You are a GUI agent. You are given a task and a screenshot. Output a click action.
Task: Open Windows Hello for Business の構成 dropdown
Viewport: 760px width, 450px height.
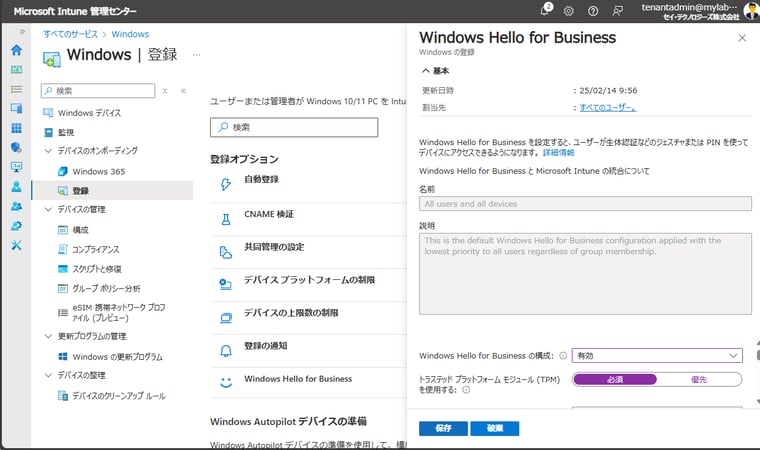(657, 355)
